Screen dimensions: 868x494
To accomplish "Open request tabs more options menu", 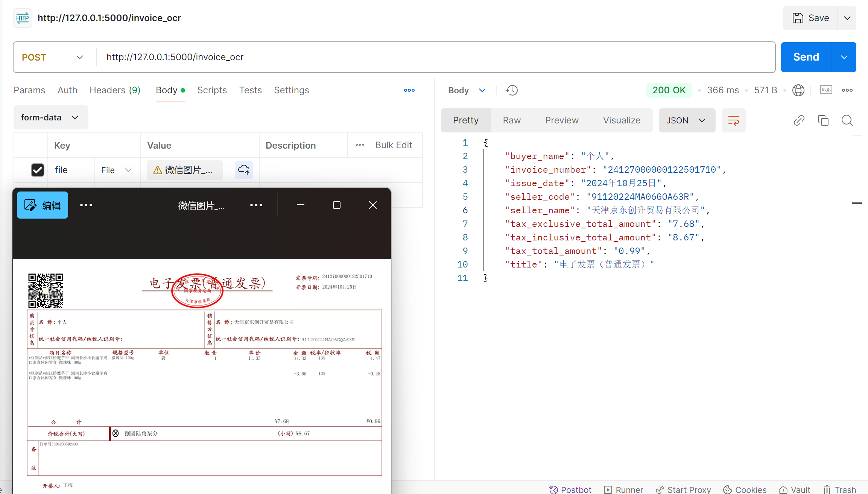I will click(409, 90).
